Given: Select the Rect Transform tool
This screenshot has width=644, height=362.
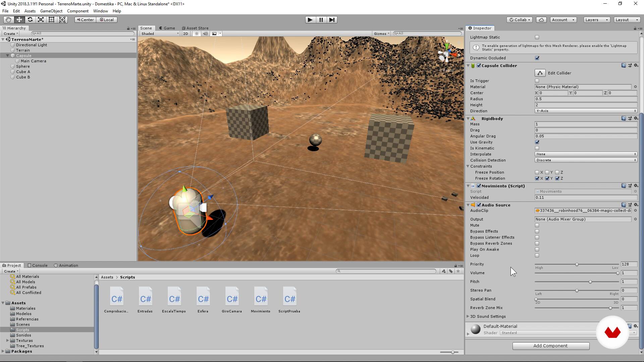Looking at the screenshot, I should tap(51, 20).
